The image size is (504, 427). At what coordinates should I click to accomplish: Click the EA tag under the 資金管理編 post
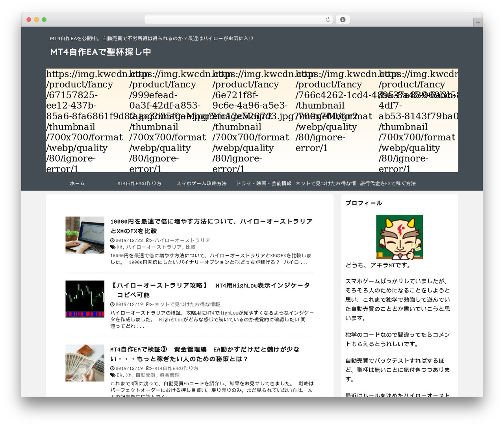pos(119,375)
